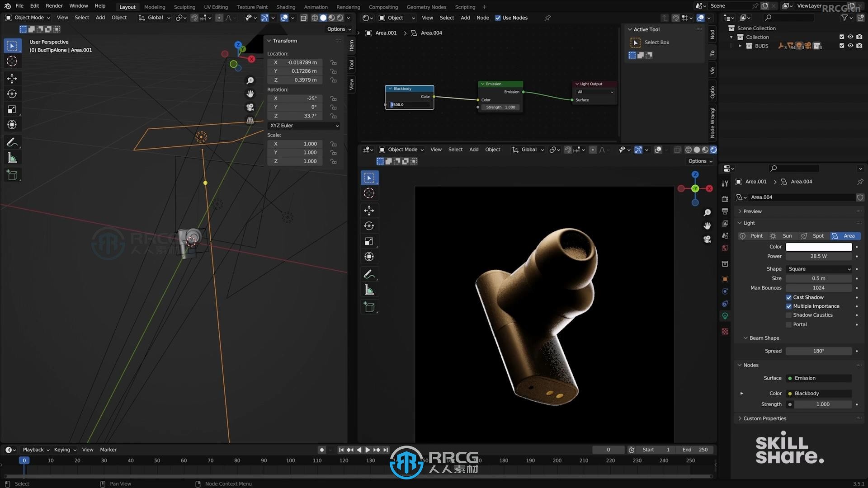Click the Blackbody temperature input field

click(x=410, y=105)
